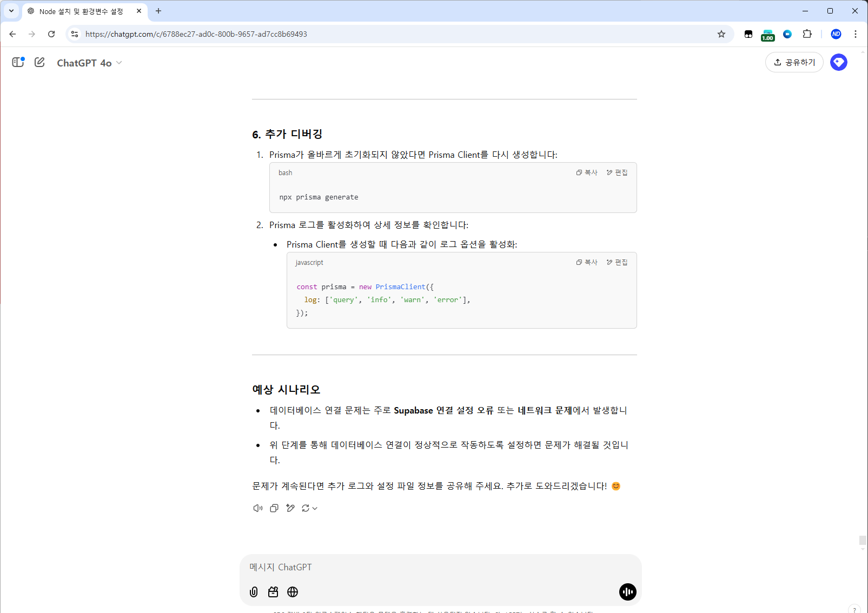Click the browser Back arrow

pos(12,34)
